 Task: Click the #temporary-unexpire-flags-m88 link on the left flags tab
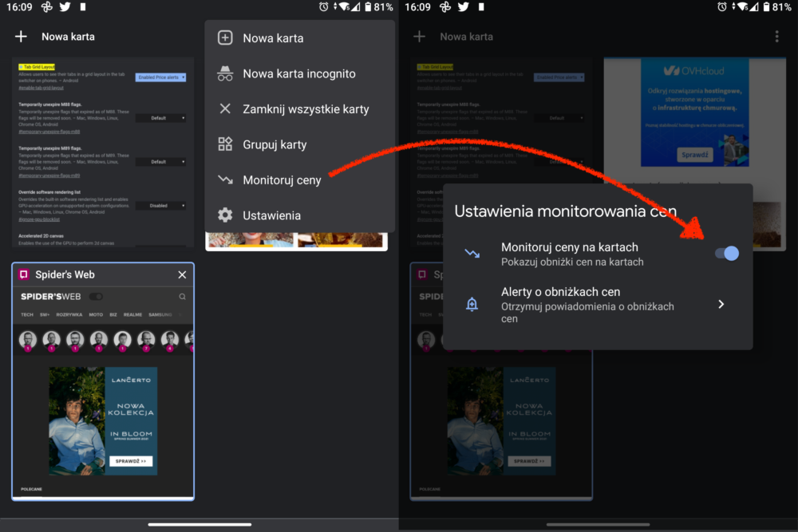pyautogui.click(x=49, y=132)
